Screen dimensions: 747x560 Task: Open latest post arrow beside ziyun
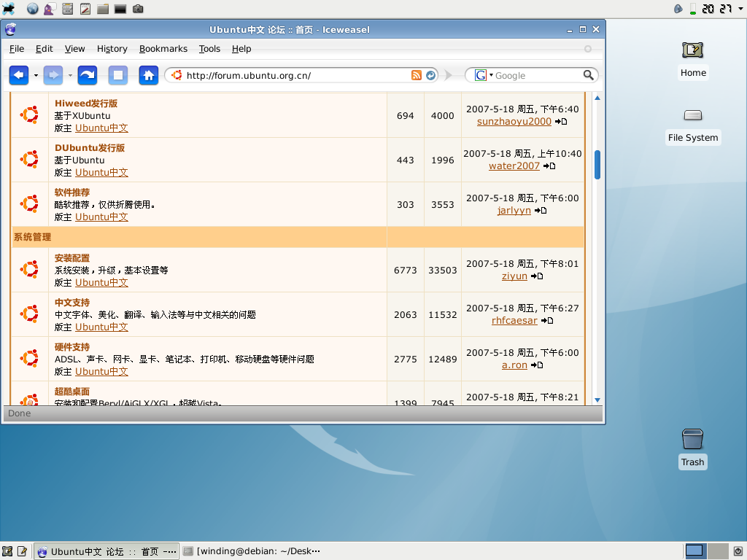click(x=537, y=276)
